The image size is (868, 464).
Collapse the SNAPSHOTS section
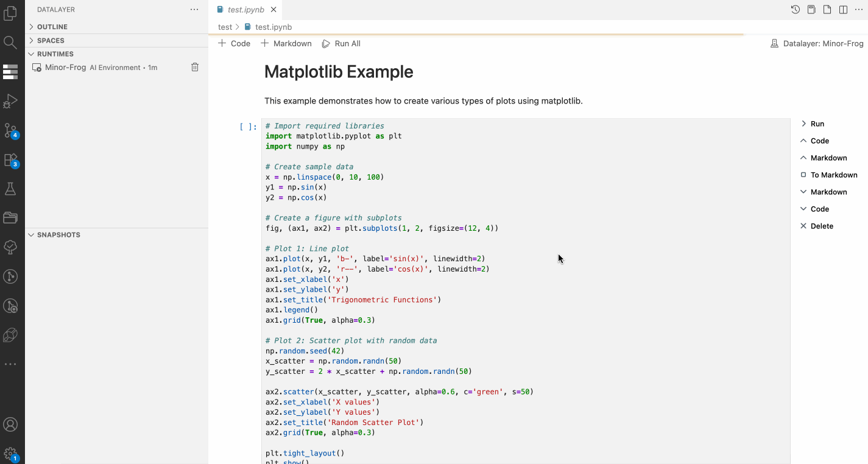coord(58,235)
